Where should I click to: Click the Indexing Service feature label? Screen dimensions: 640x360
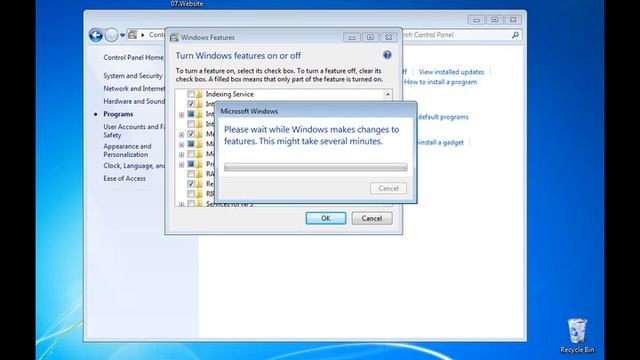point(229,94)
